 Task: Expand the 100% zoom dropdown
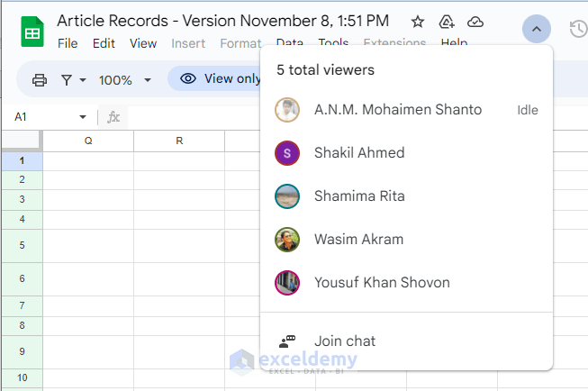pos(125,79)
